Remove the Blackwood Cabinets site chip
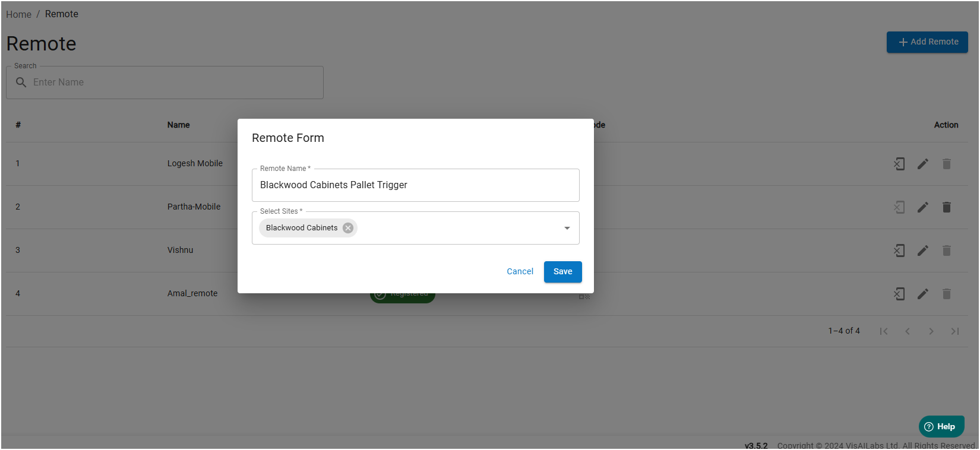 click(348, 228)
